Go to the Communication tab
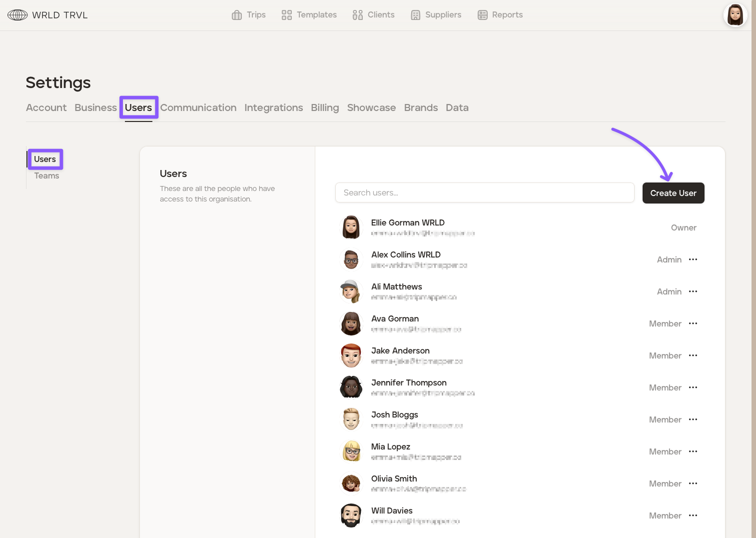756x538 pixels. 198,107
